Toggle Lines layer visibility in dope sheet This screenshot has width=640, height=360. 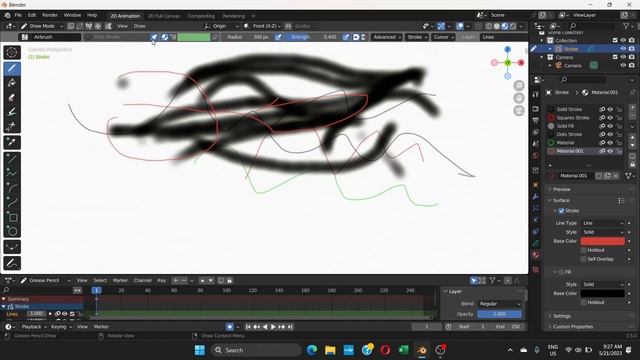pyautogui.click(x=64, y=314)
